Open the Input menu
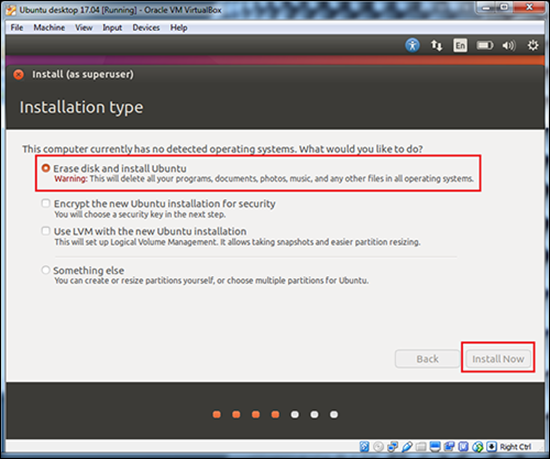The image size is (550, 459). tap(112, 27)
